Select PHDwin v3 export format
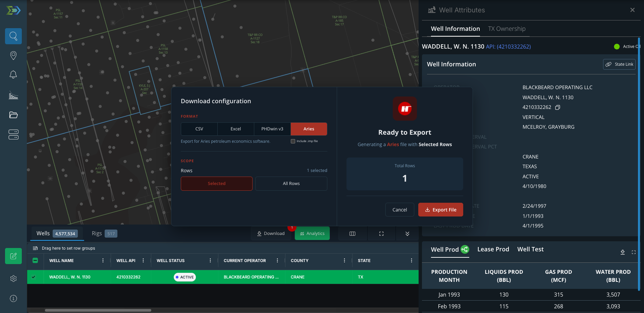Screen dimensions: 644x313 click(272, 129)
